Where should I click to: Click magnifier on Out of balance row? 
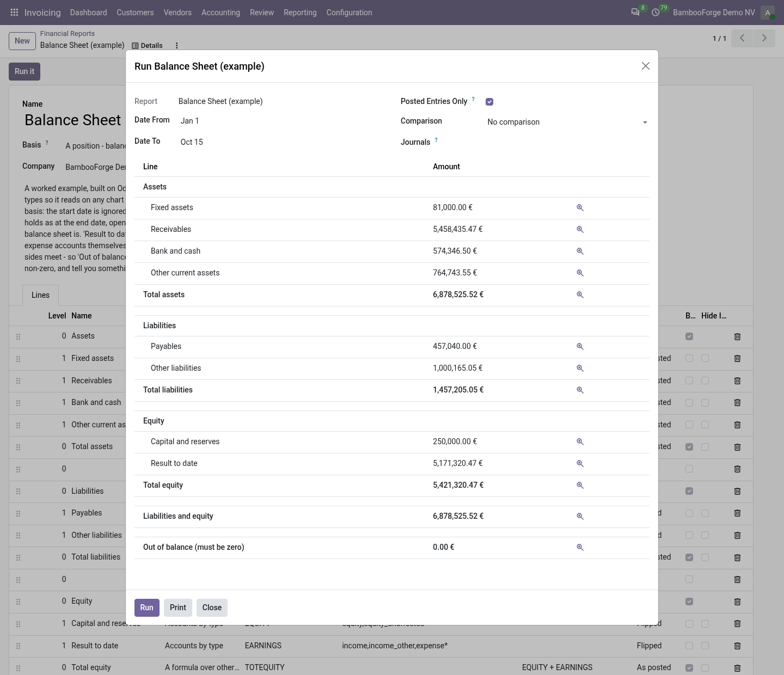pos(580,548)
